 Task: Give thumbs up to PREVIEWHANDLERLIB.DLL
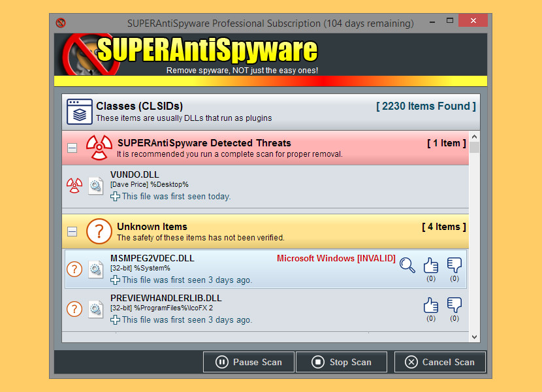pos(431,305)
